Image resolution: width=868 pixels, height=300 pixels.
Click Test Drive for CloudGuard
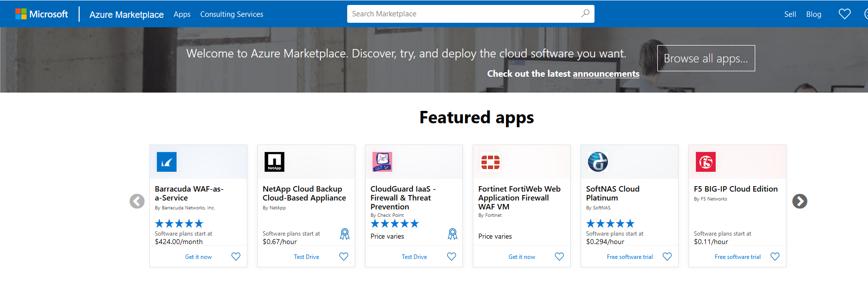click(x=414, y=257)
